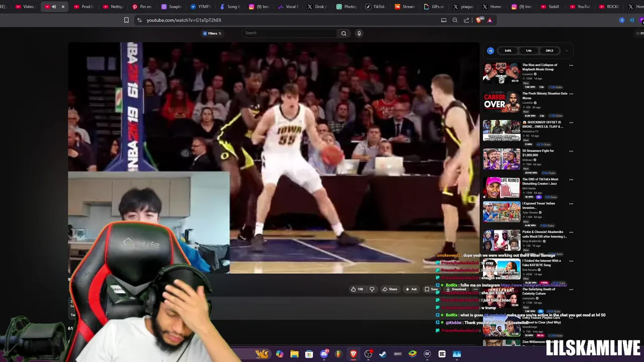Like the video with 10K likes
The image size is (644, 362).
[x=357, y=289]
